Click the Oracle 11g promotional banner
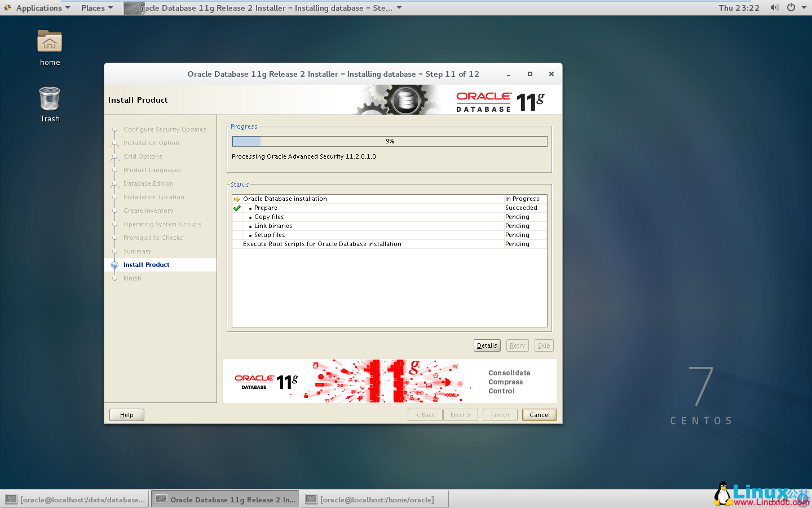This screenshot has height=508, width=812. click(390, 381)
